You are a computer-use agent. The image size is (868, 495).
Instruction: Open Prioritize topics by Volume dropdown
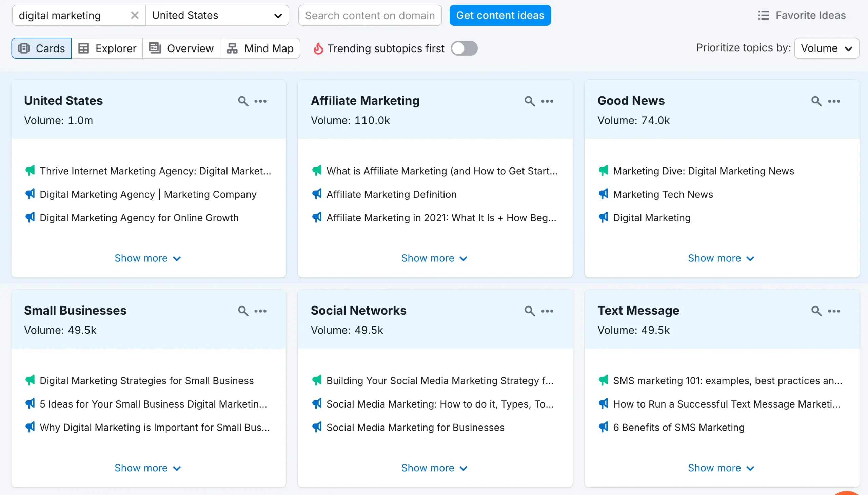(826, 48)
